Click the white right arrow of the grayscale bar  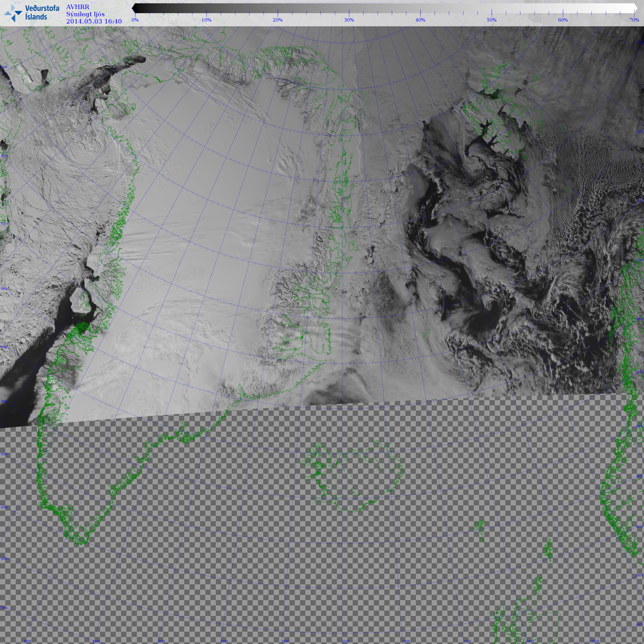point(635,8)
